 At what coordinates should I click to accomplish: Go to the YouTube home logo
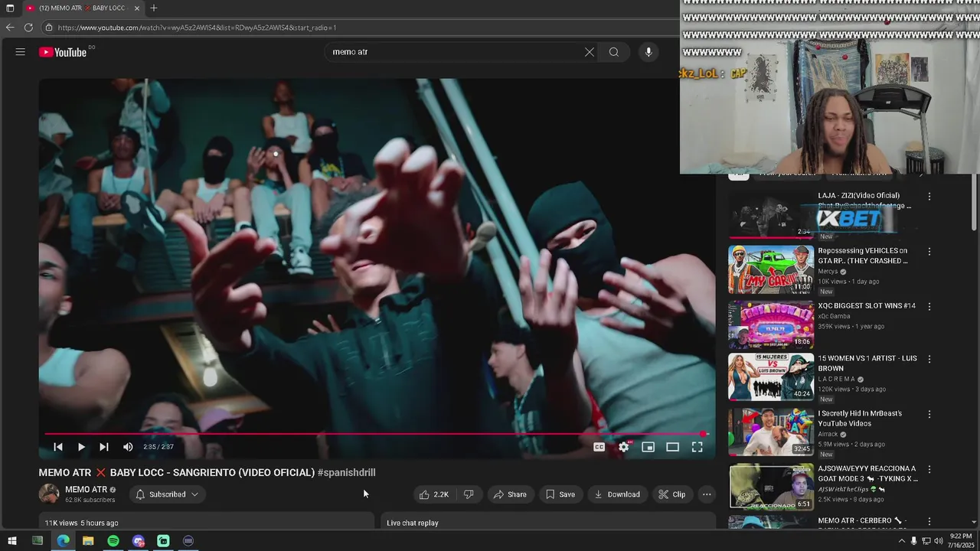[63, 52]
